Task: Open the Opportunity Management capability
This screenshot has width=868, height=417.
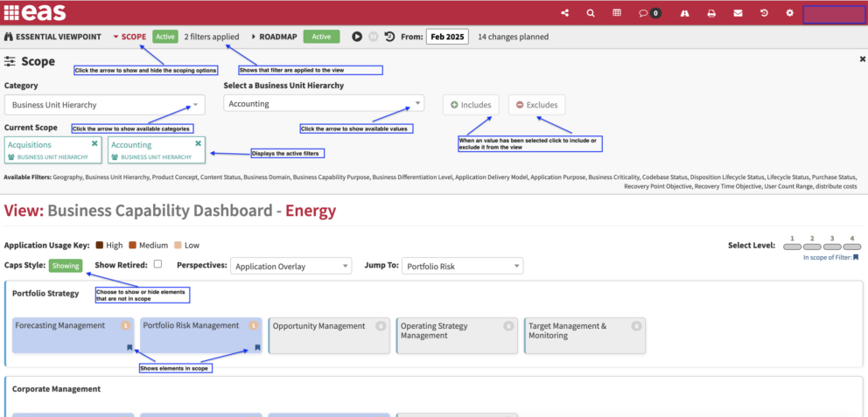Action: coord(329,336)
